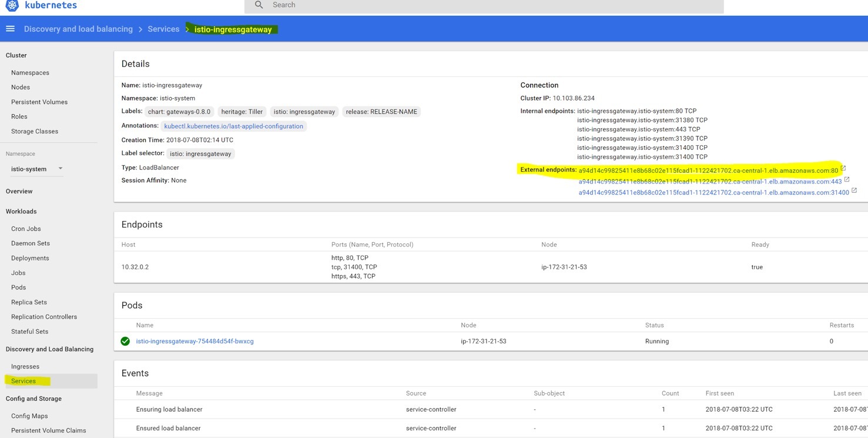The width and height of the screenshot is (868, 438).
Task: Open Persistent Volume Claims in the sidebar
Action: pos(49,430)
